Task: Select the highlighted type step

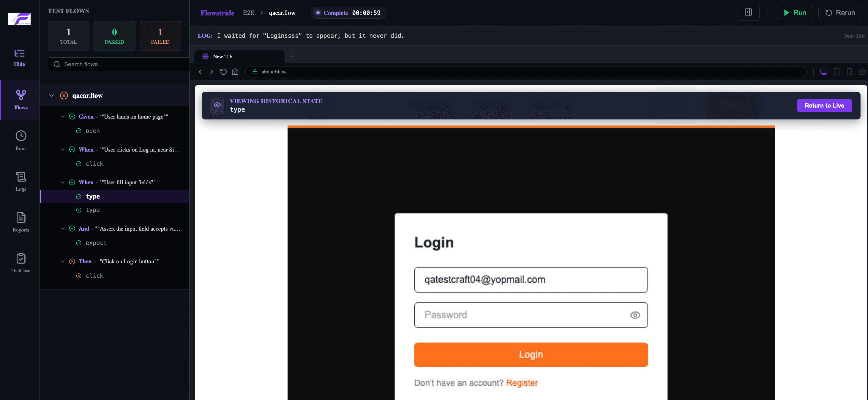Action: pyautogui.click(x=115, y=196)
